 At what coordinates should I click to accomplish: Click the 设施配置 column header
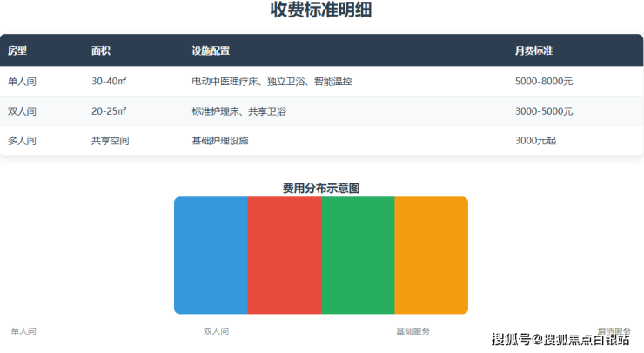pyautogui.click(x=211, y=51)
